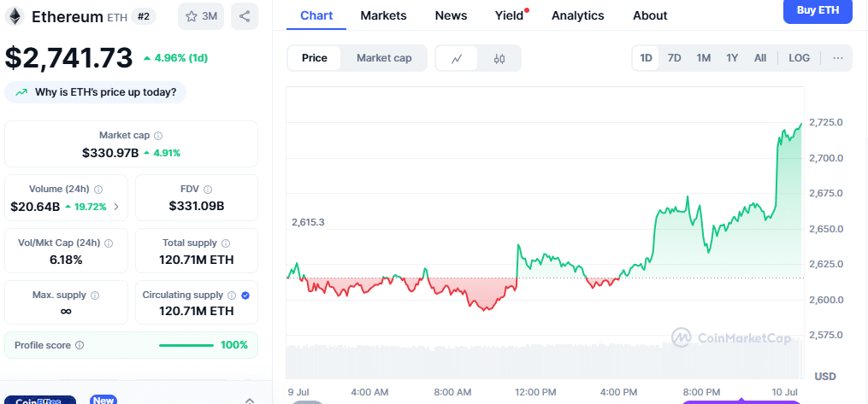Open the share icon button
The width and height of the screenshot is (868, 404).
pos(244,16)
